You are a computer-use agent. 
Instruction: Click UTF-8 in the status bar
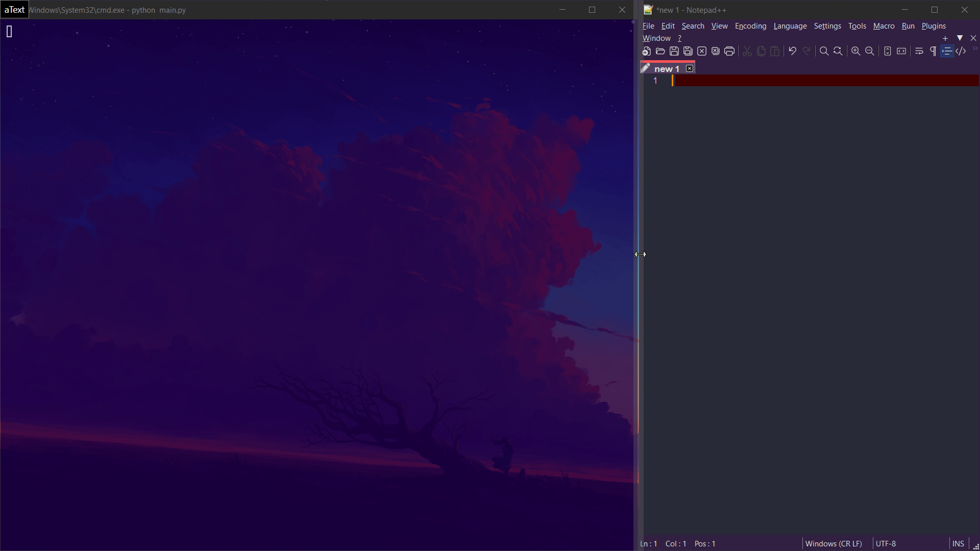click(x=887, y=543)
